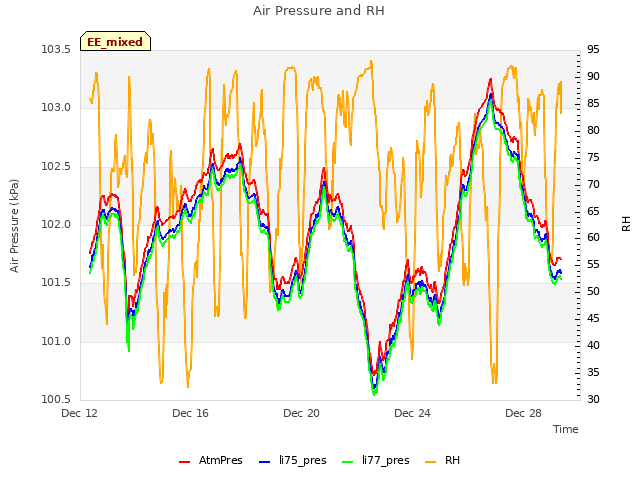Click the right-side RH axis title

[x=626, y=224]
